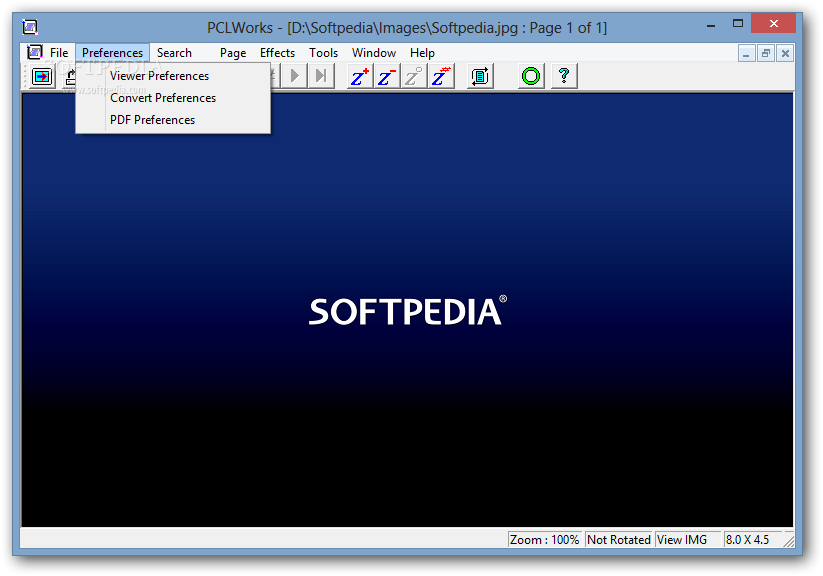
Task: Click the document icon beside File menu
Action: click(35, 53)
